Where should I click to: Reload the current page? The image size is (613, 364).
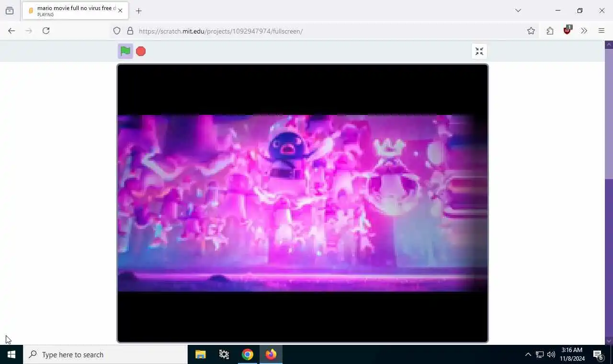pos(46,31)
